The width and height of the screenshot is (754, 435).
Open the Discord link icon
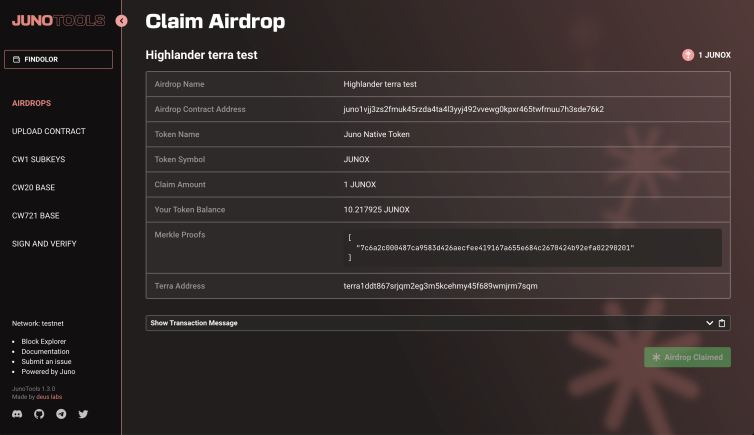click(x=17, y=414)
